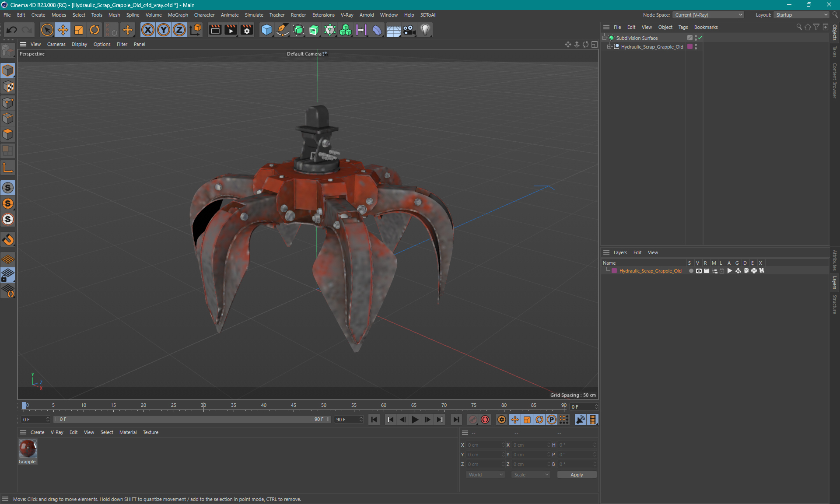Toggle the Workplane lock icon
This screenshot has width=840, height=504.
(x=8, y=275)
